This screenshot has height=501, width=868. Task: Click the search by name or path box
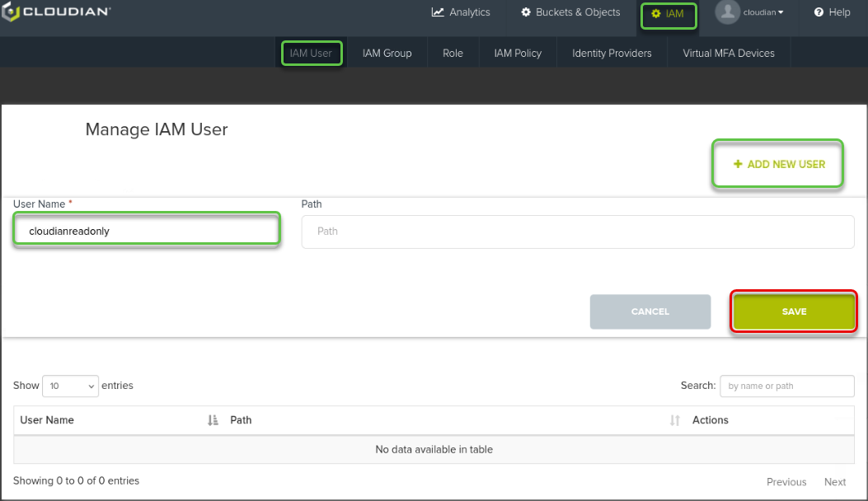(x=787, y=386)
